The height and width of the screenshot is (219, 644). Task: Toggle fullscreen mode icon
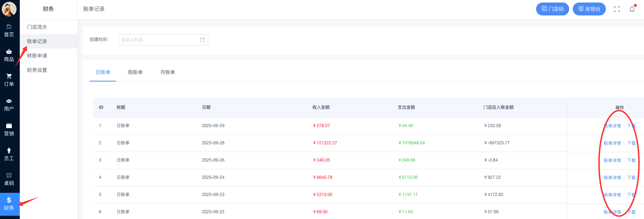coord(617,9)
